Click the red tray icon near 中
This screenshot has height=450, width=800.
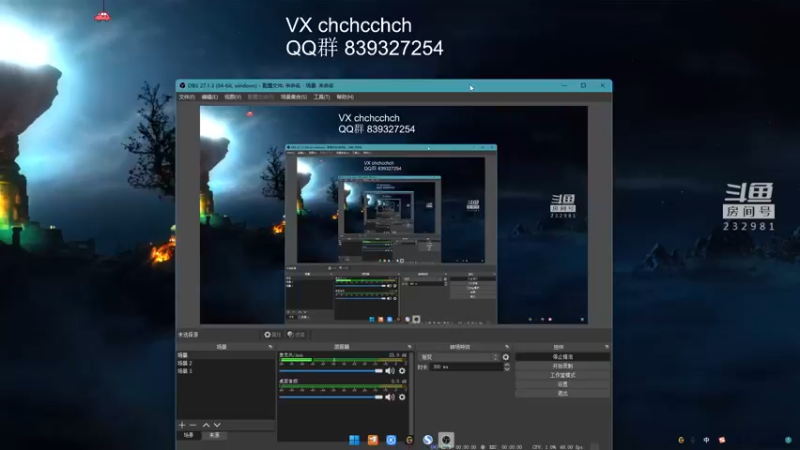[722, 440]
